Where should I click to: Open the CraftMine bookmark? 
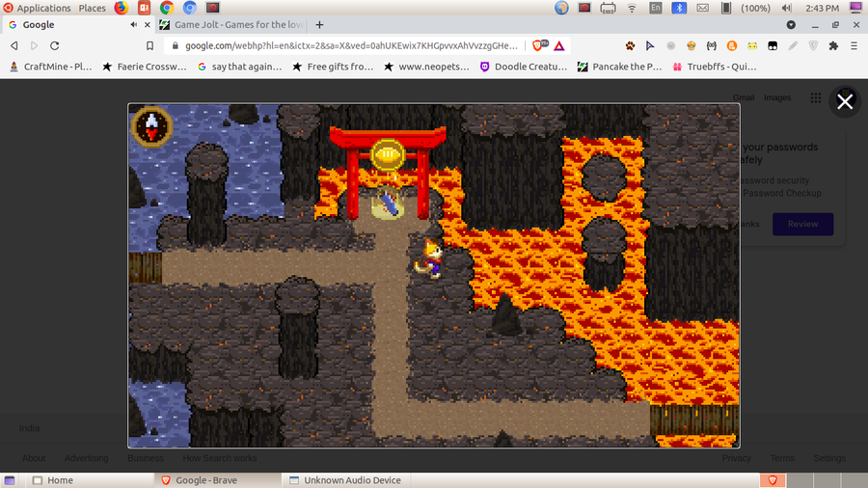click(50, 67)
